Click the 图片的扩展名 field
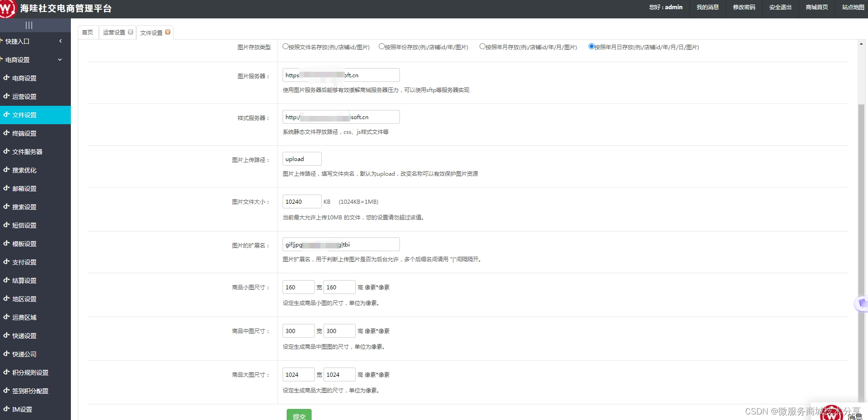Image resolution: width=868 pixels, height=420 pixels. [x=341, y=244]
